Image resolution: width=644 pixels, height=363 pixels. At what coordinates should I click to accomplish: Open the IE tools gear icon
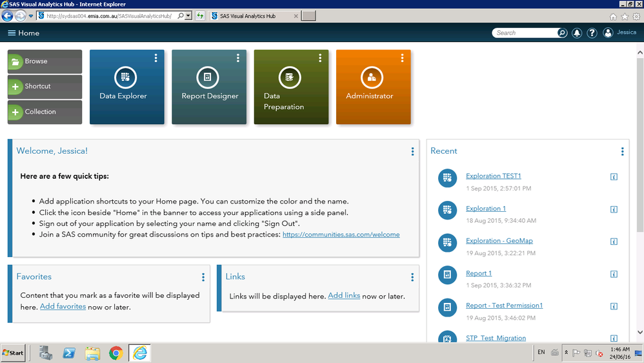636,17
